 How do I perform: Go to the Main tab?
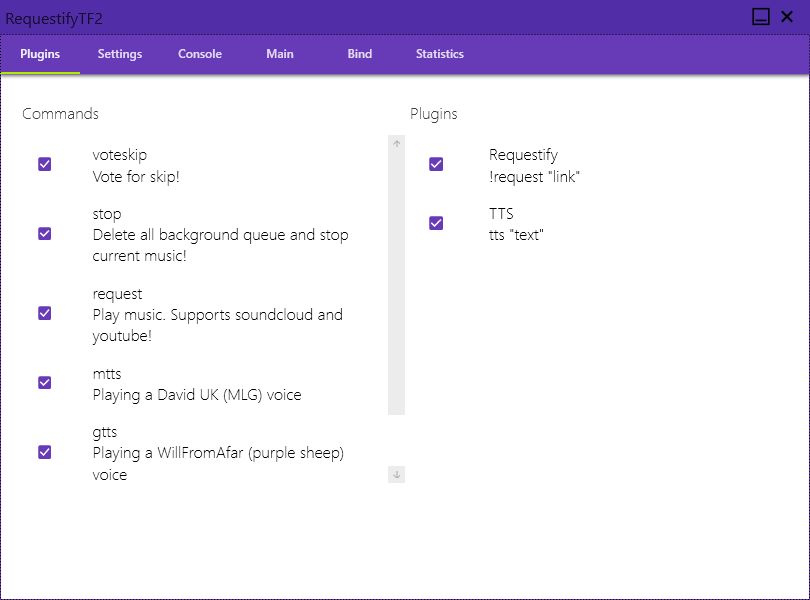coord(280,54)
